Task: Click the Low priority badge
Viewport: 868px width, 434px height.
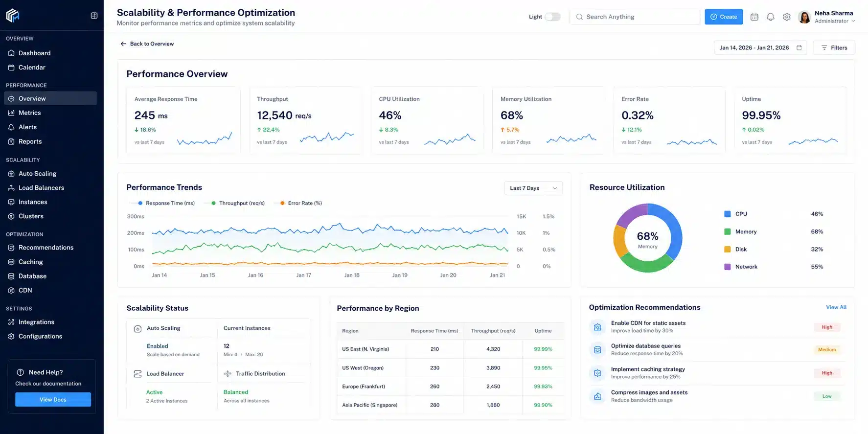Action: click(x=827, y=396)
